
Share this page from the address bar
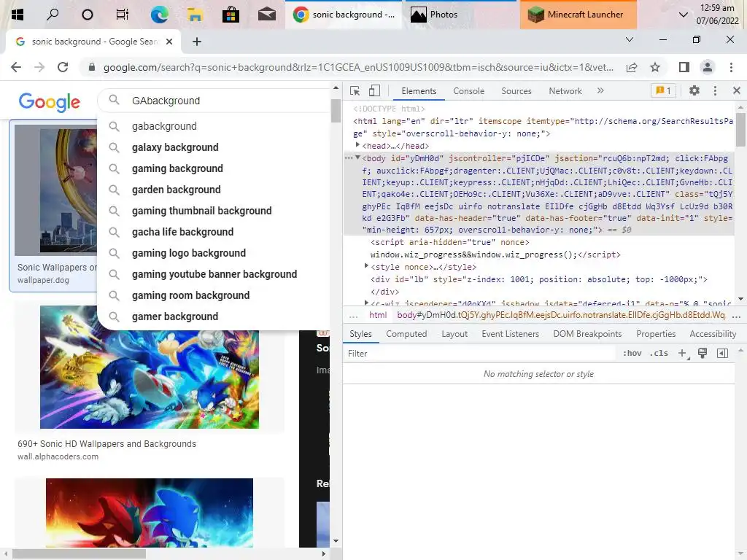[632, 67]
